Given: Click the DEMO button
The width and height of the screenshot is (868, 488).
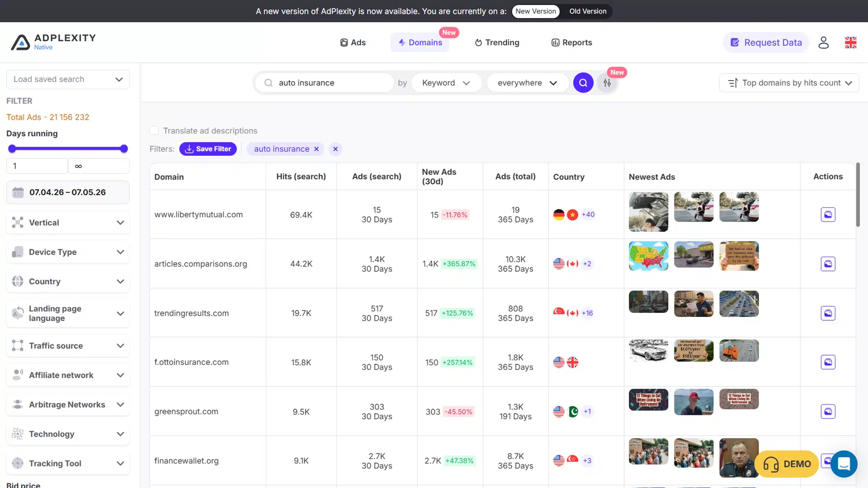Looking at the screenshot, I should (787, 464).
